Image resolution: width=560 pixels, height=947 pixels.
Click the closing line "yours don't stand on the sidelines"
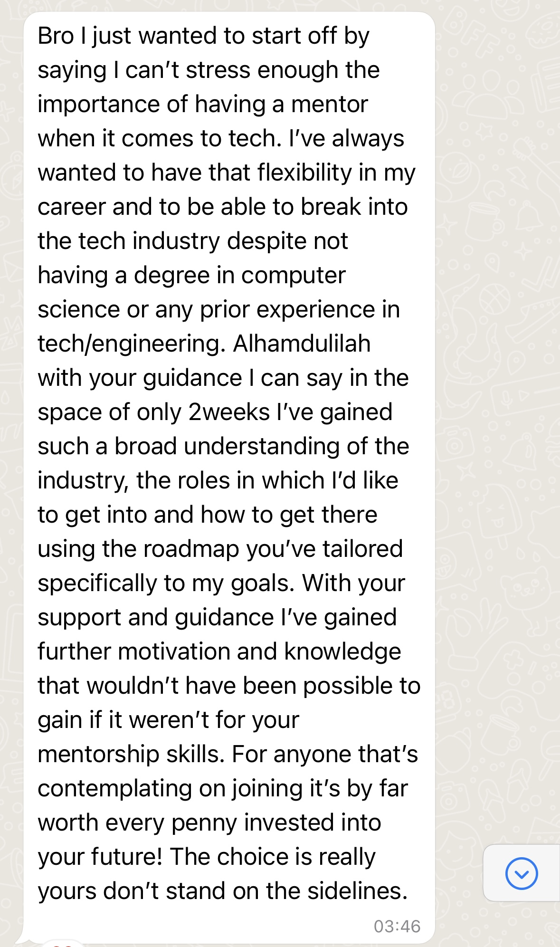(222, 891)
